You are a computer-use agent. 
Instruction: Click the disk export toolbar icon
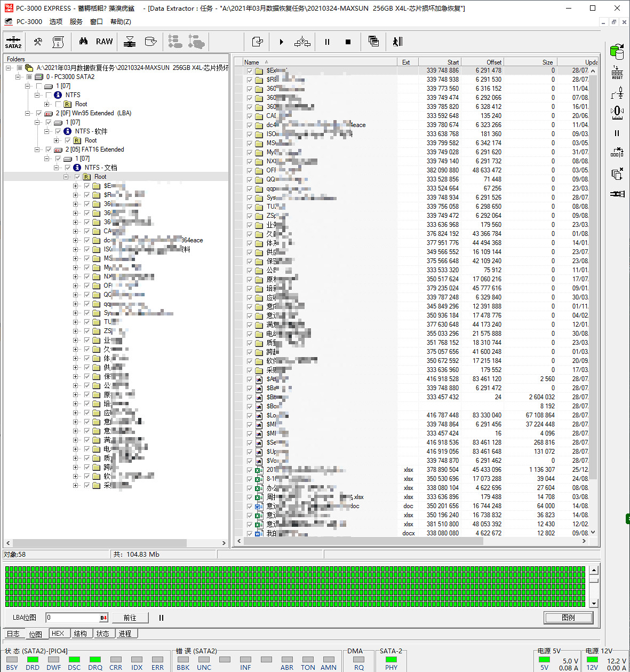tap(130, 42)
